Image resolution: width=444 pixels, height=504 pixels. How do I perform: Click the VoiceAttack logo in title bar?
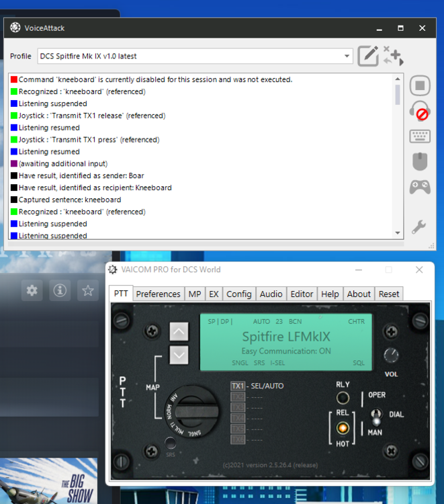[x=15, y=28]
